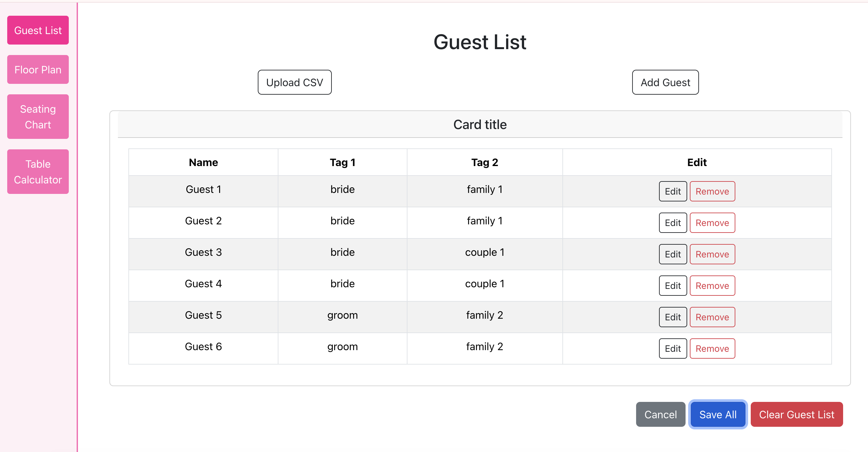Click 'couple 1' in Guest 3 row

pos(484,252)
